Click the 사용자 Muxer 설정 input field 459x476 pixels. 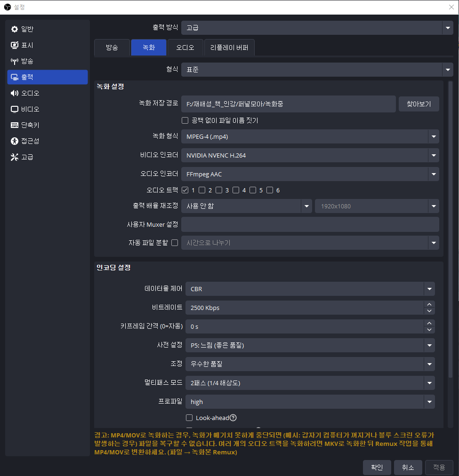(310, 225)
